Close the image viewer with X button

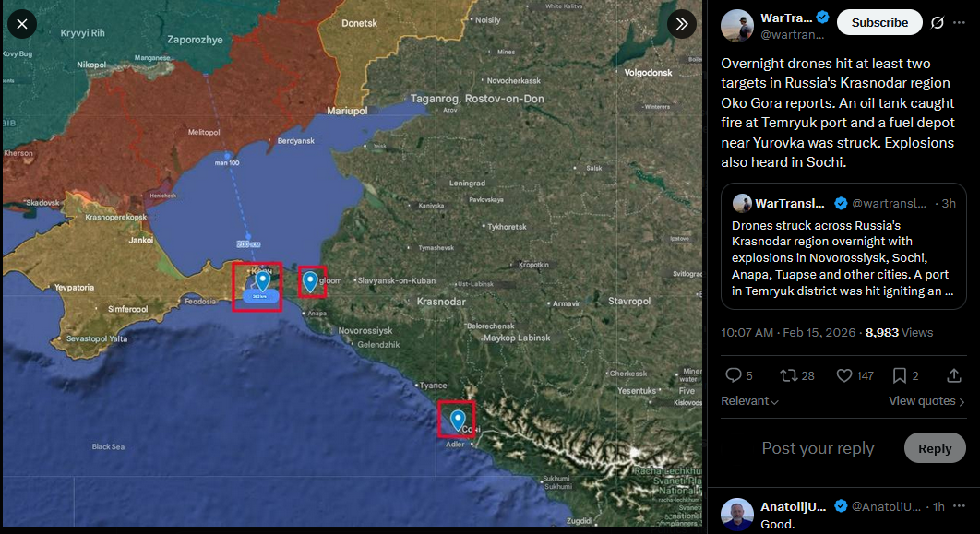(x=22, y=24)
